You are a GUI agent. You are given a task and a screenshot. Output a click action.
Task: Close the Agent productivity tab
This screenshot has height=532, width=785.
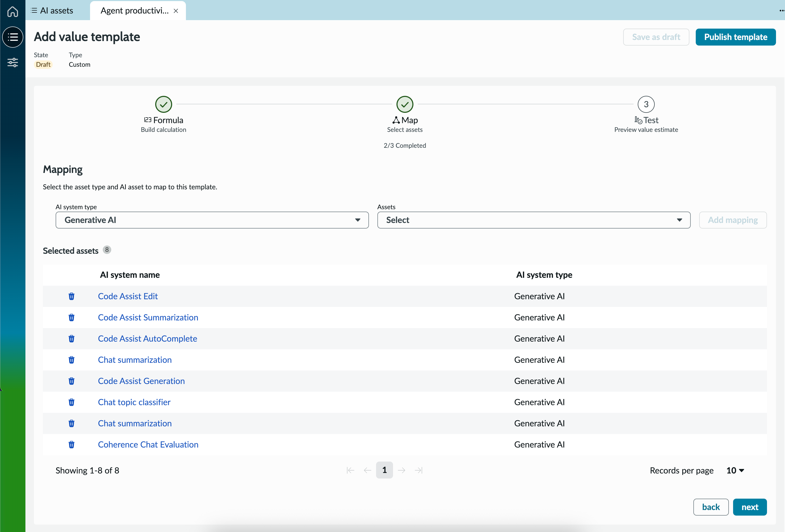[176, 11]
